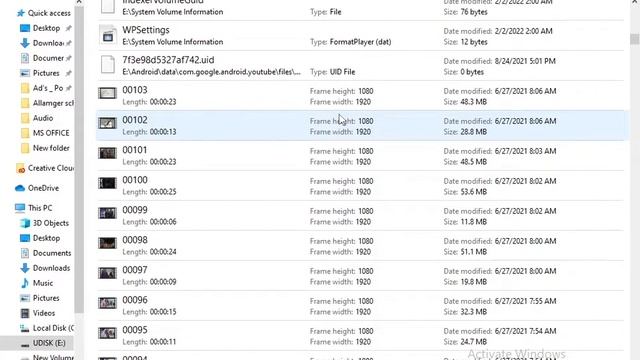Viewport: 640px width, 360px height.
Task: Open Quick access in navigation pane
Action: point(49,13)
